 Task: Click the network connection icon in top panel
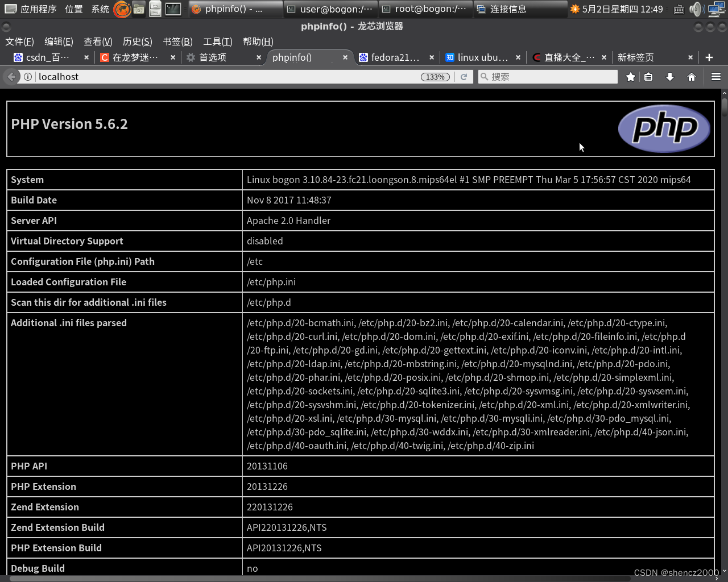click(717, 9)
